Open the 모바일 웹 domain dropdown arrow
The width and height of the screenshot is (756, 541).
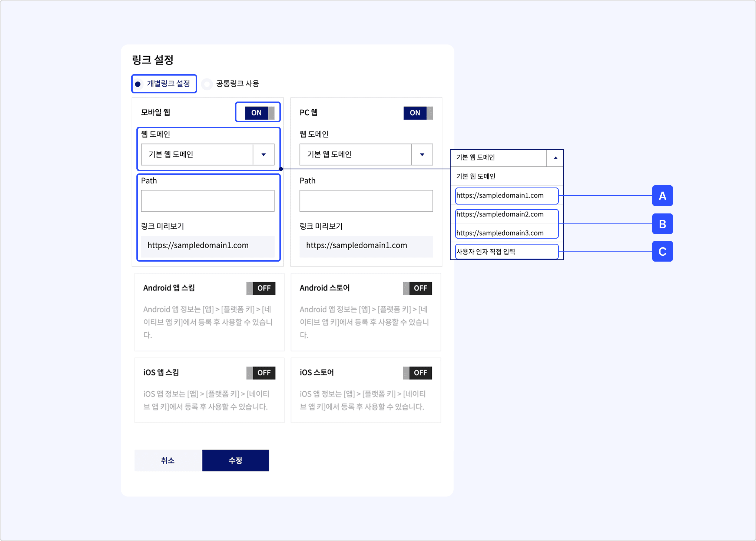tap(263, 155)
